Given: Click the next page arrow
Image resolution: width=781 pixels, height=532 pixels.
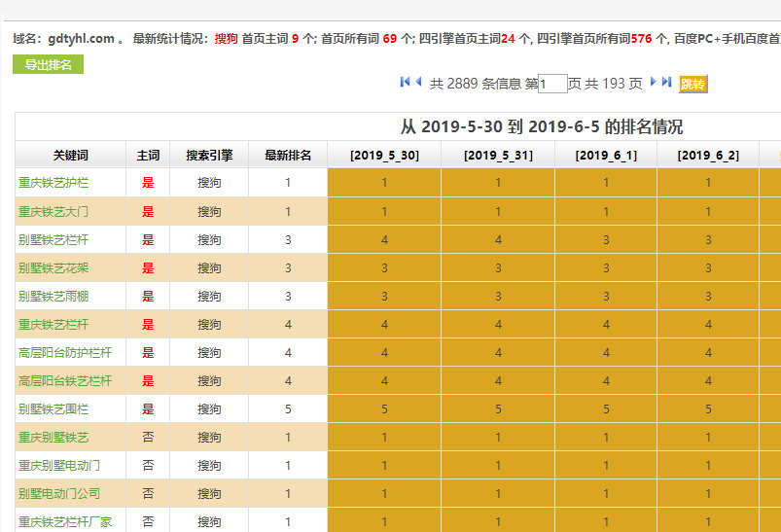Looking at the screenshot, I should click(654, 83).
